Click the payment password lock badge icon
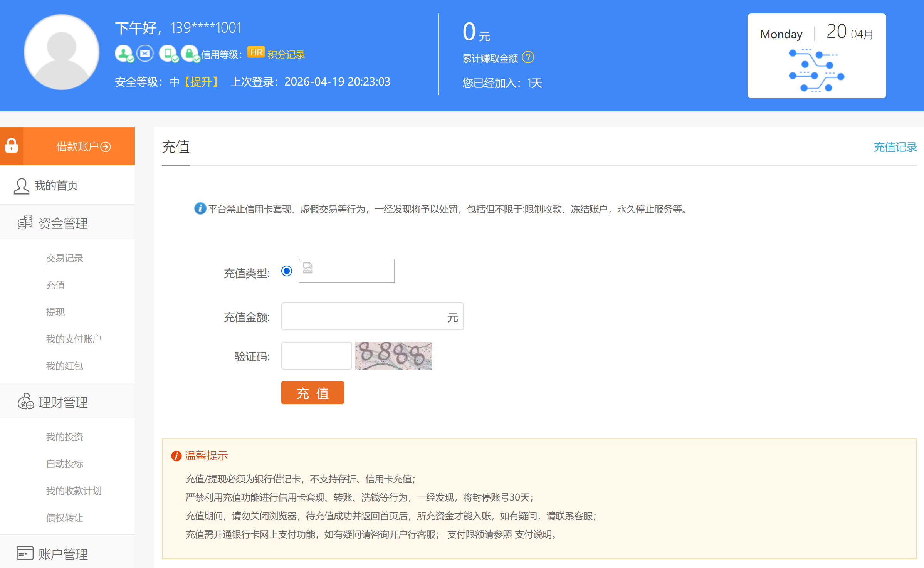 pyautogui.click(x=190, y=53)
